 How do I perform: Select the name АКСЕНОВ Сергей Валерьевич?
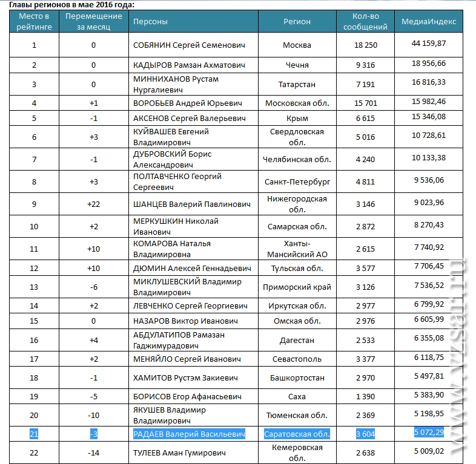pos(190,119)
